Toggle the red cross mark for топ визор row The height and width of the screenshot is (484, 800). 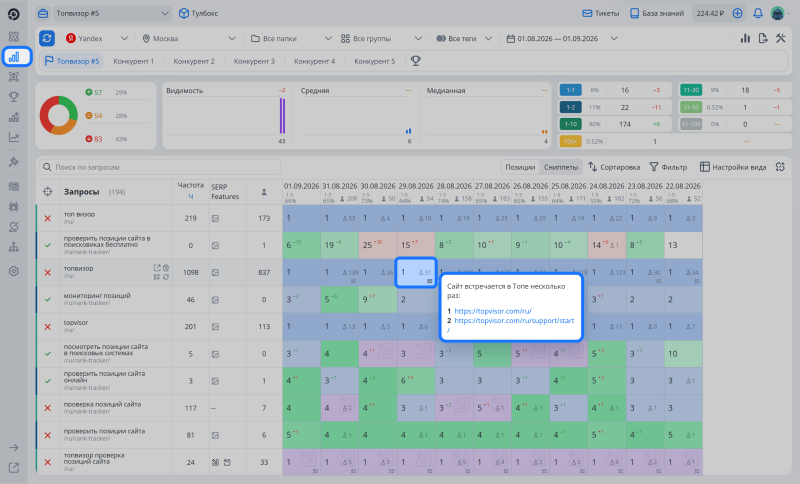(47, 218)
